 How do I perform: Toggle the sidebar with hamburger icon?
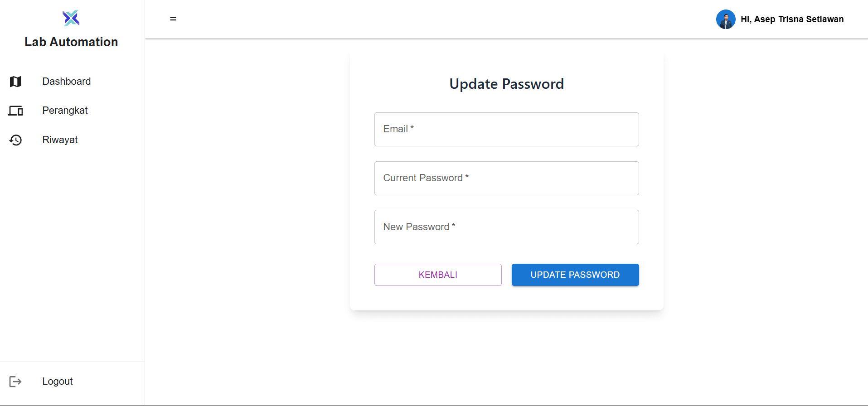173,19
